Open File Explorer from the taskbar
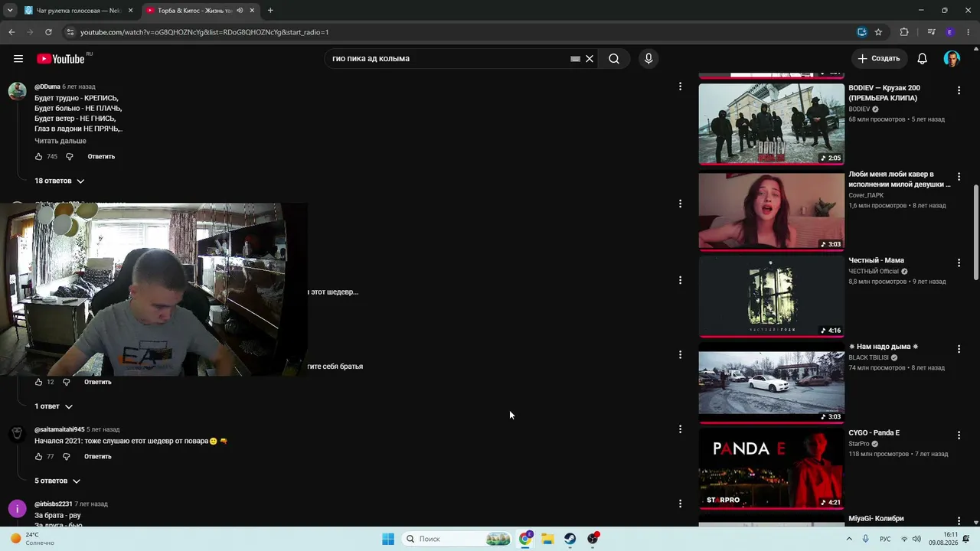 click(x=547, y=539)
